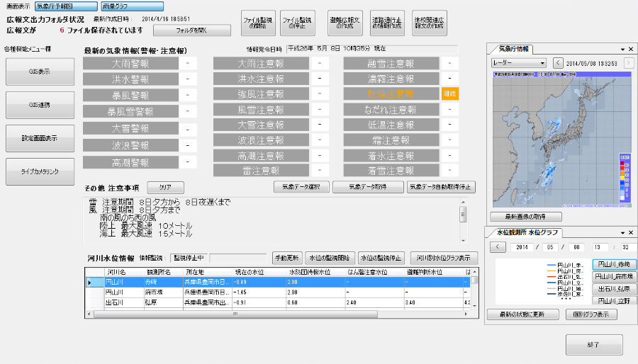
Task: Click the 河川名 column header
Action: pos(124,272)
